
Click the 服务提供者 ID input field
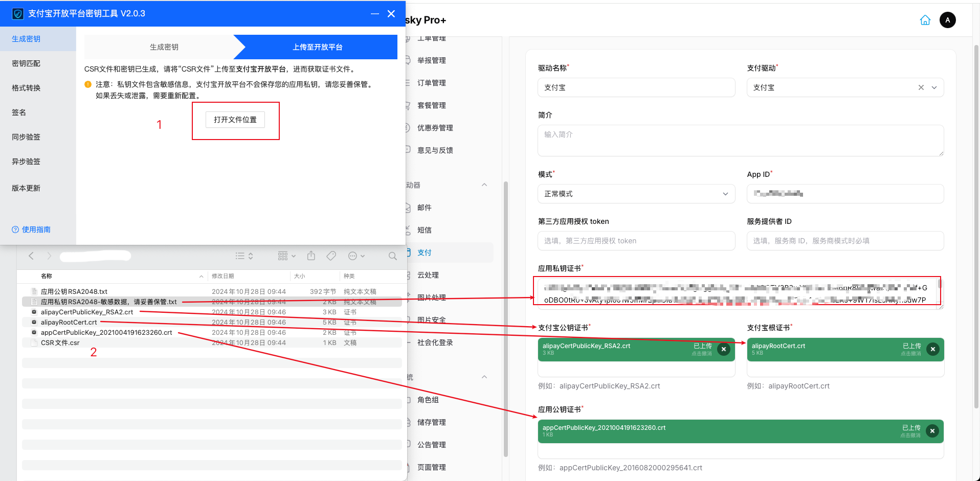tap(845, 241)
